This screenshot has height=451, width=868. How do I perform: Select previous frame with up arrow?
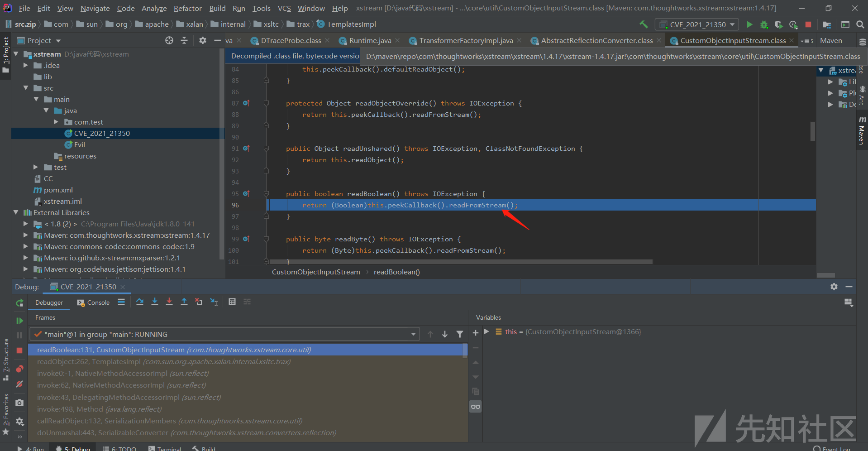coord(430,334)
